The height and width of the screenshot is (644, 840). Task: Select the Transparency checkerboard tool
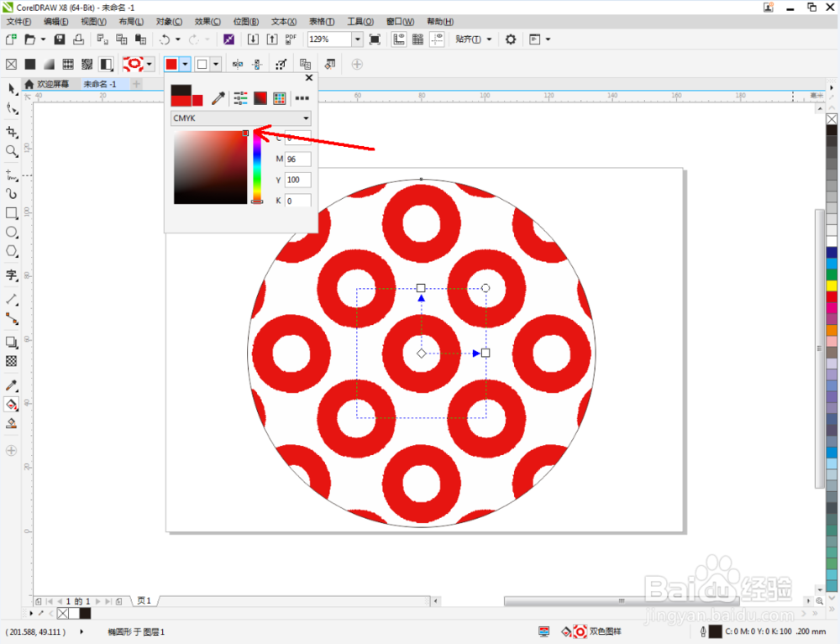tap(12, 361)
